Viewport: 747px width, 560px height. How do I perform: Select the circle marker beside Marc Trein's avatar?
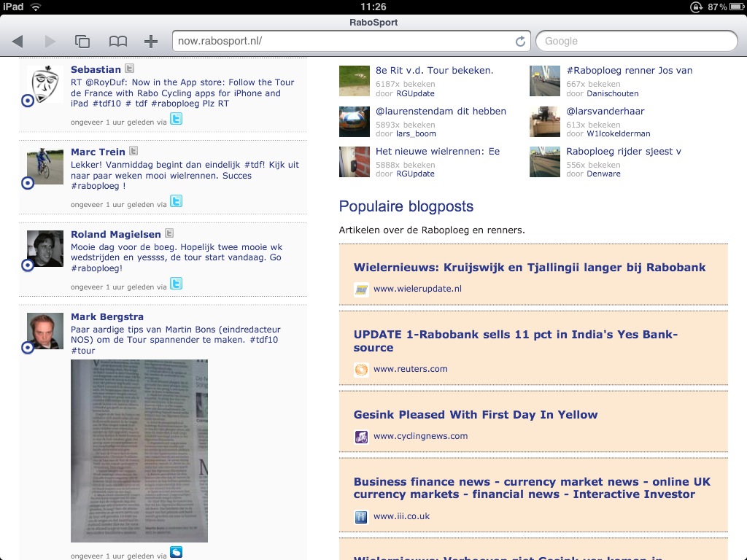tap(28, 183)
